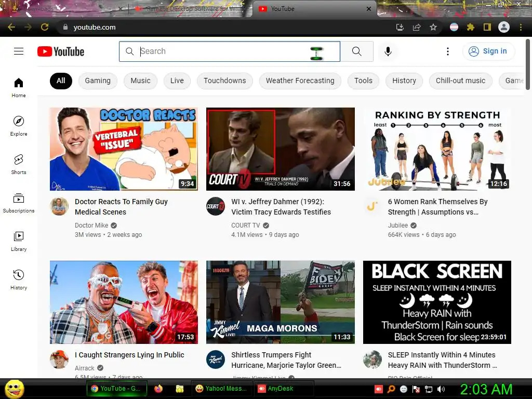Click the Jimmy Kimmel Live channel avatar
Image resolution: width=532 pixels, height=399 pixels.
point(216,360)
